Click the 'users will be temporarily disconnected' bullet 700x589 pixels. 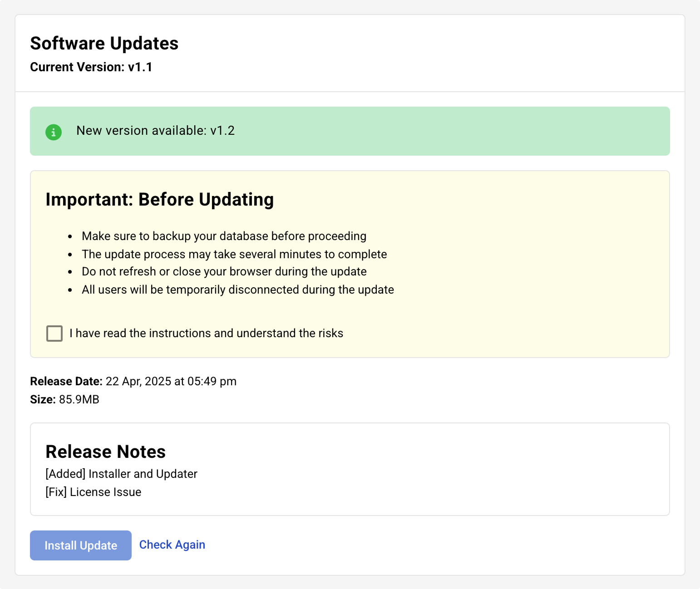click(237, 290)
